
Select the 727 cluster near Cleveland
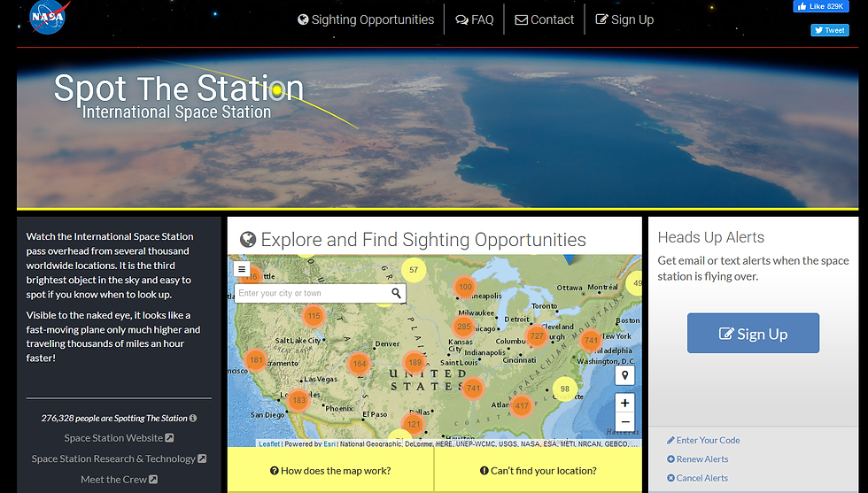537,335
